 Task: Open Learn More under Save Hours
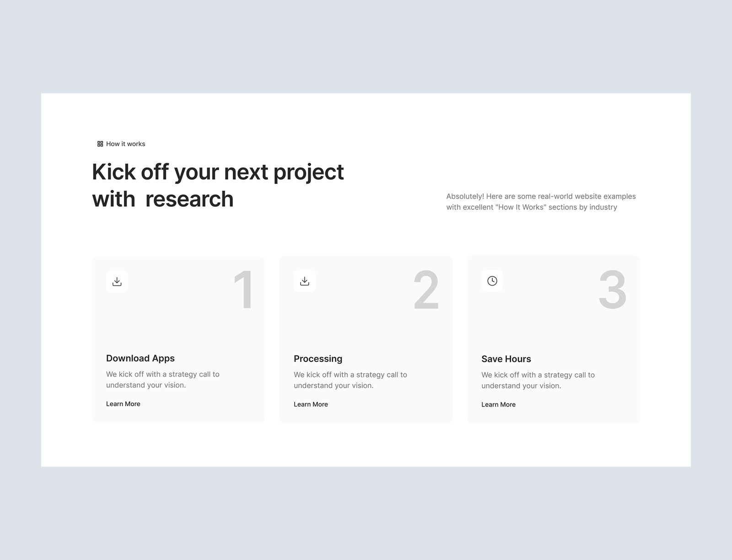[498, 405]
